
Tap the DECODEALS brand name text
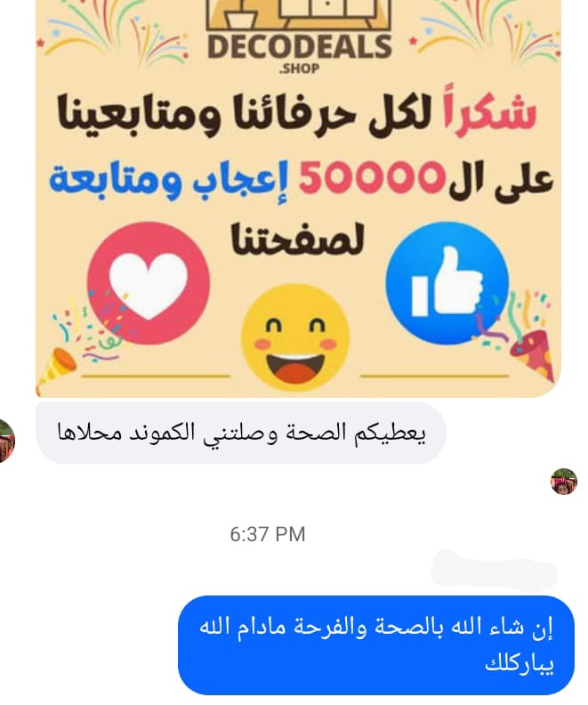pyautogui.click(x=300, y=48)
